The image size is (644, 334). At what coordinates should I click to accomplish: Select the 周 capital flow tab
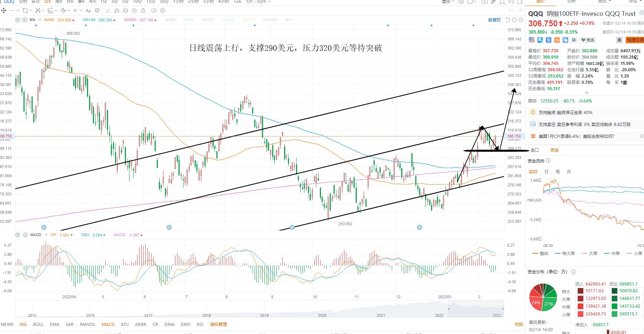[x=558, y=172]
